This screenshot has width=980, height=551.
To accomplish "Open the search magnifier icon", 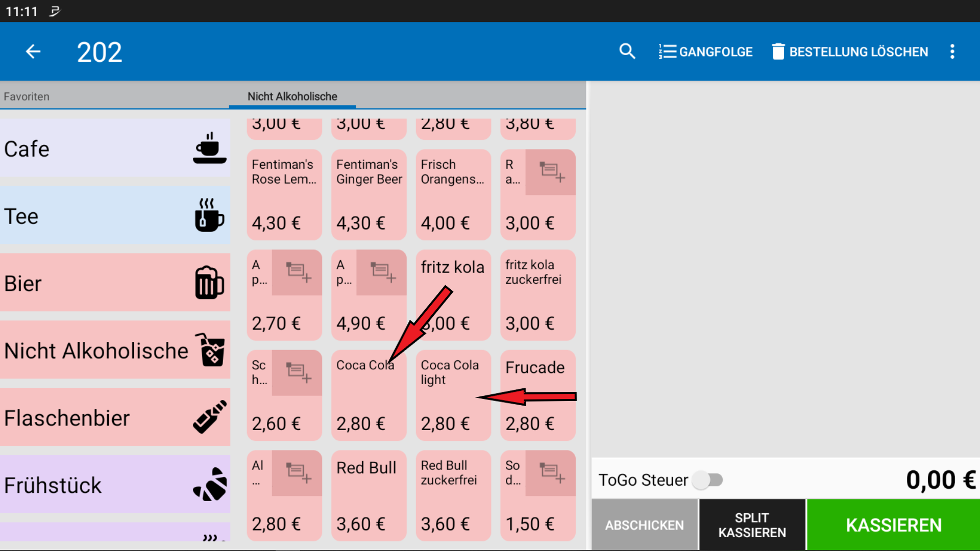I will pyautogui.click(x=627, y=52).
